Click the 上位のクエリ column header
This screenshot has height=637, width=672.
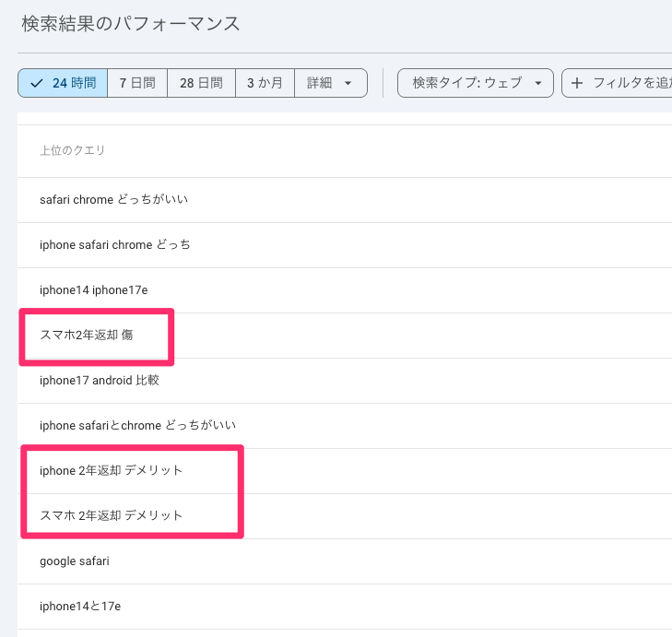[x=73, y=150]
